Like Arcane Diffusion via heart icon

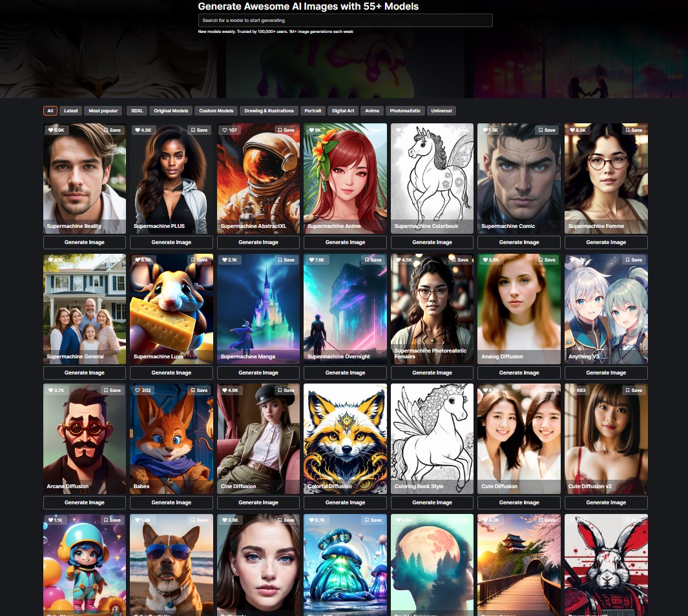(50, 390)
